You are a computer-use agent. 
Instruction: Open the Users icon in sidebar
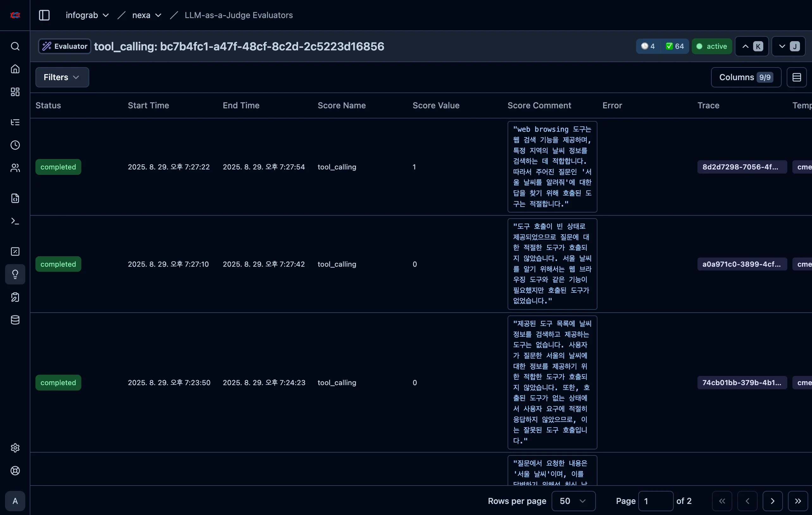tap(15, 168)
